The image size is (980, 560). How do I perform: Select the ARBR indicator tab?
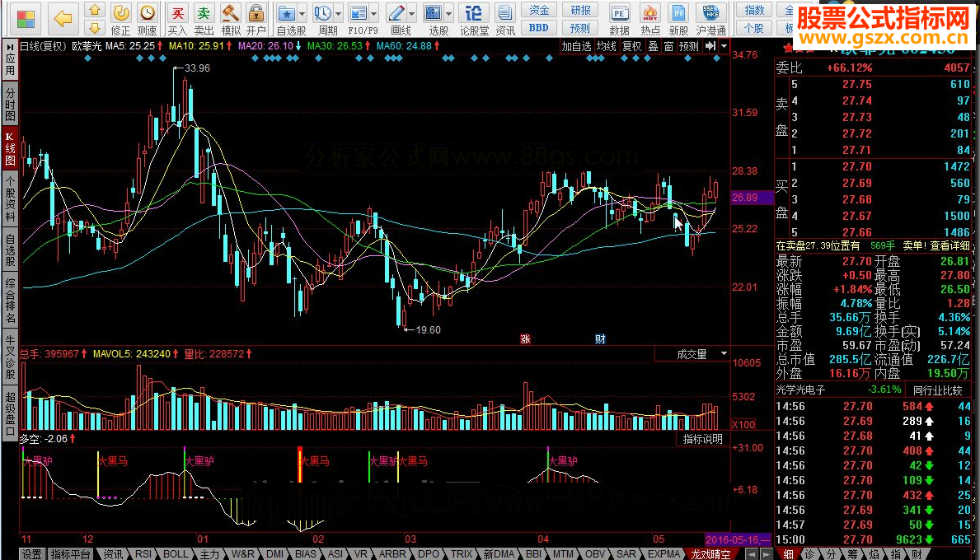click(392, 553)
